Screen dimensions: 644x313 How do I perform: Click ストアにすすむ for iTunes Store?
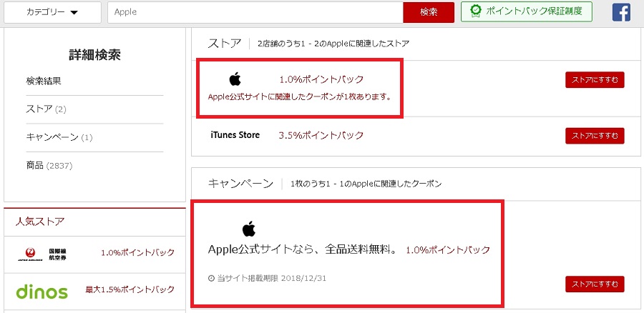(595, 136)
